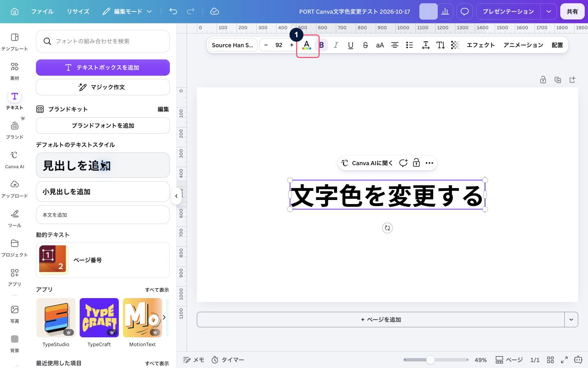Toggle bold formatting
This screenshot has width=588, height=368.
321,45
